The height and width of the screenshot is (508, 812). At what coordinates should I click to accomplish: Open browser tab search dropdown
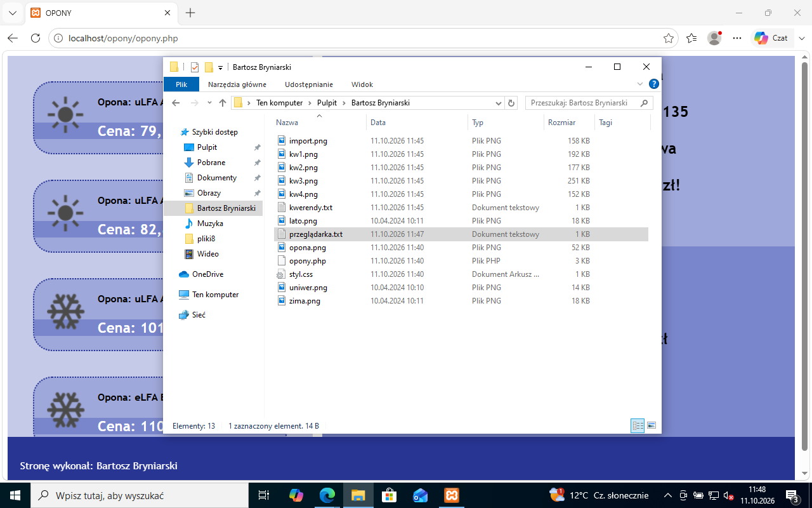click(x=13, y=13)
